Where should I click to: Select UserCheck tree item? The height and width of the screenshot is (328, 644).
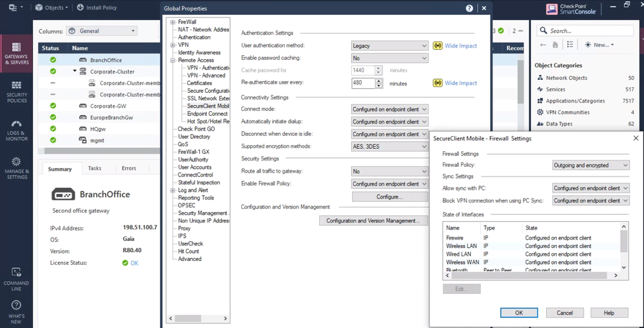pyautogui.click(x=191, y=244)
